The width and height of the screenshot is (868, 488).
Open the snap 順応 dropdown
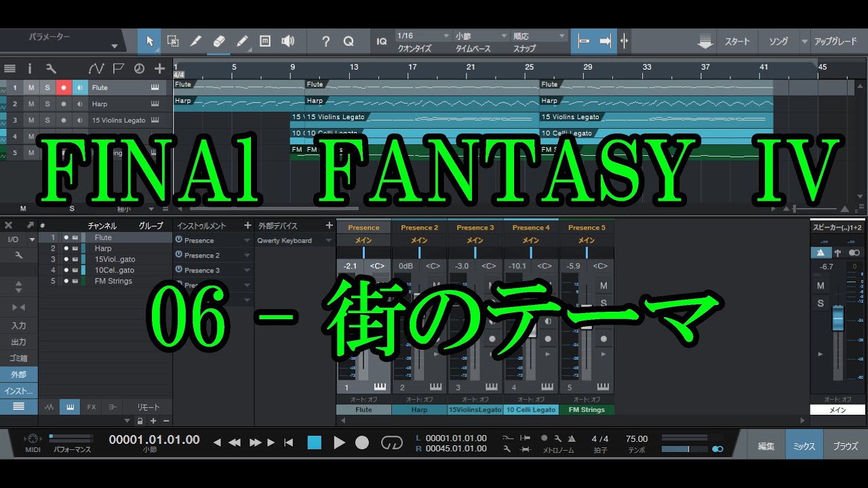click(x=539, y=36)
